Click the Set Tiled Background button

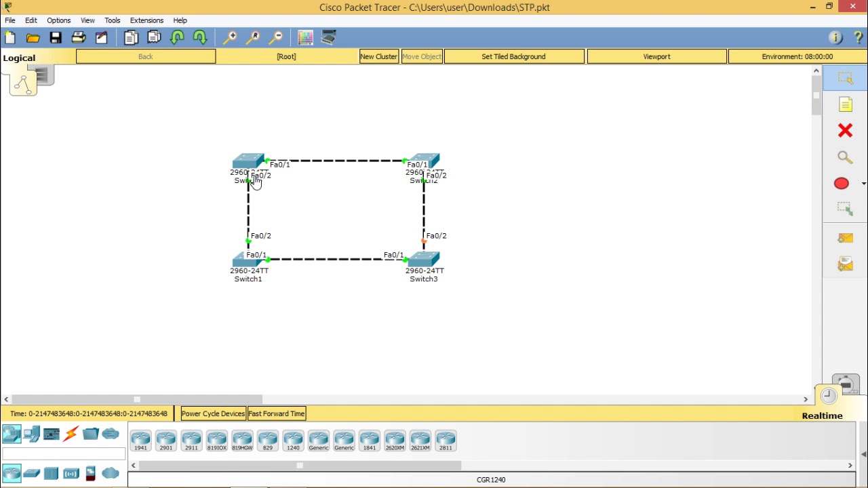coord(513,56)
